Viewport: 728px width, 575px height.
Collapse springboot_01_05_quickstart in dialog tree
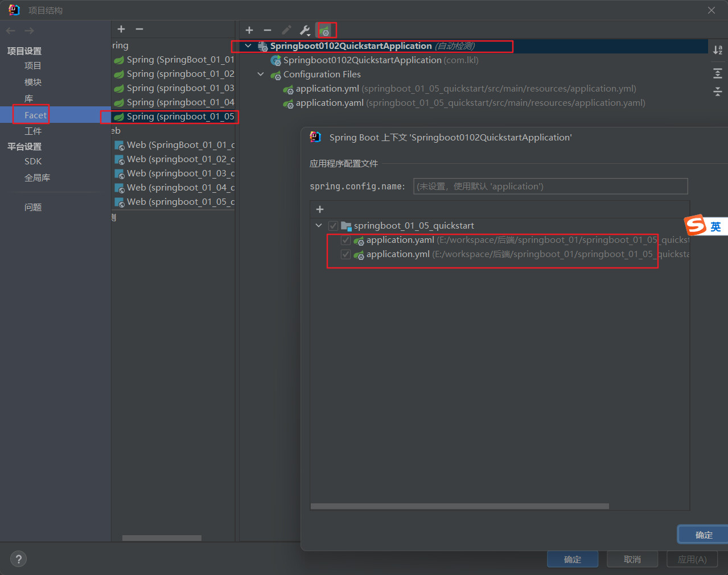pos(319,226)
